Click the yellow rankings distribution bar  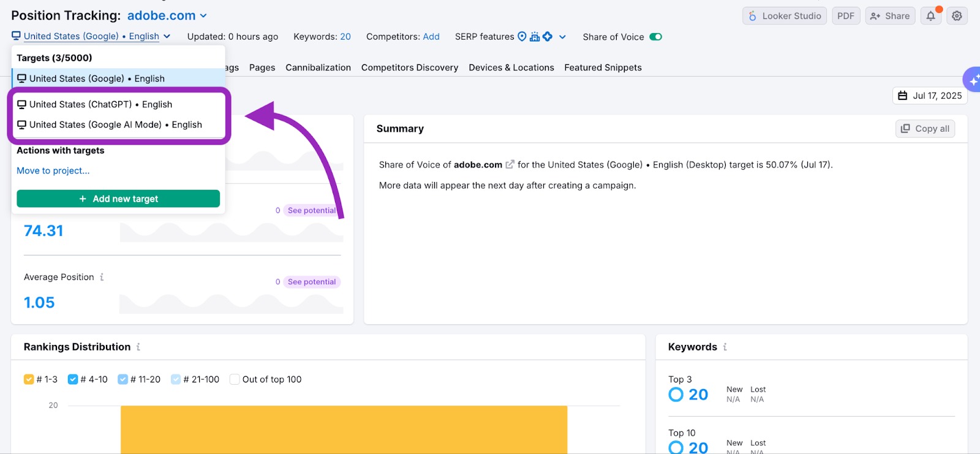(x=344, y=429)
